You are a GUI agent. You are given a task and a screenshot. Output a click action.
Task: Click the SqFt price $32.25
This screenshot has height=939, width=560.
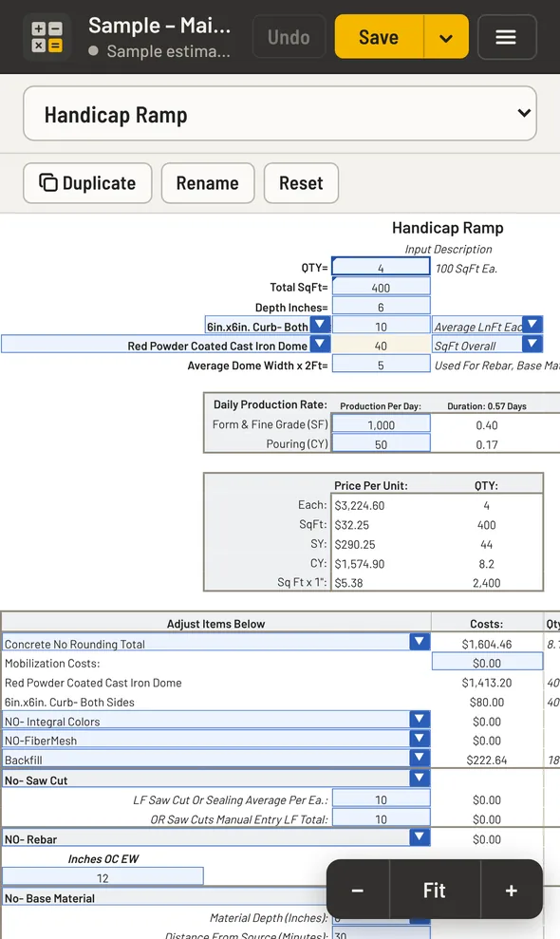(x=351, y=525)
